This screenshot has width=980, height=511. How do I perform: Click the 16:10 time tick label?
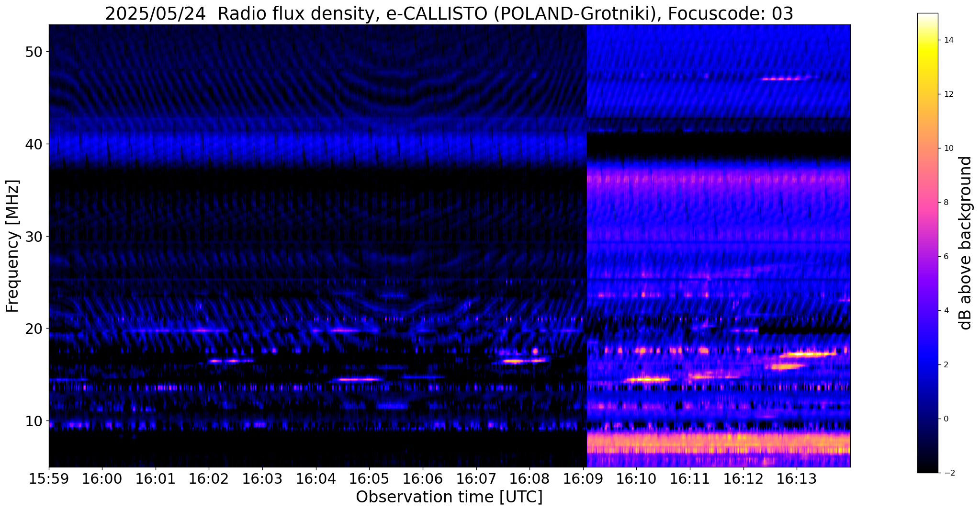click(x=636, y=479)
